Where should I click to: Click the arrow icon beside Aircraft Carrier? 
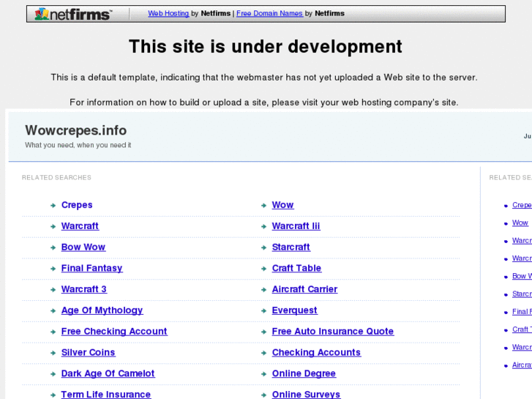click(263, 290)
